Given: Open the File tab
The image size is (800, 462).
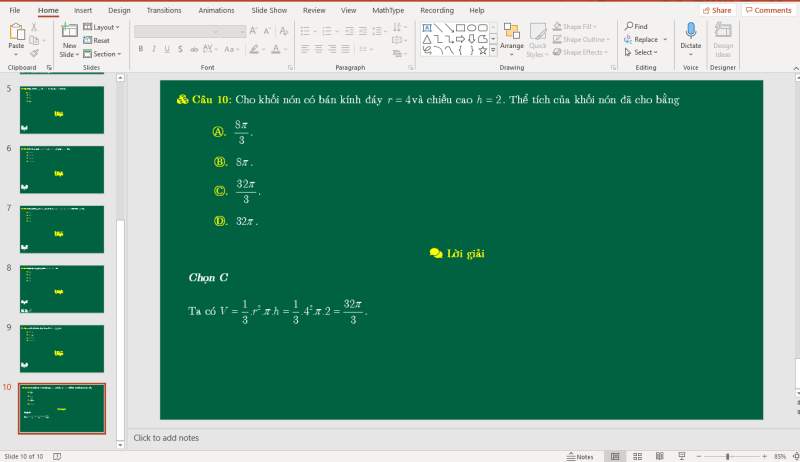Looking at the screenshot, I should 15,10.
